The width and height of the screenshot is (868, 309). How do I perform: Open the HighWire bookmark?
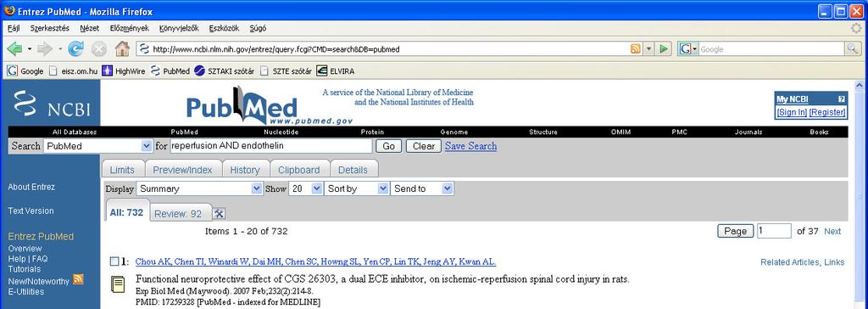tap(124, 71)
